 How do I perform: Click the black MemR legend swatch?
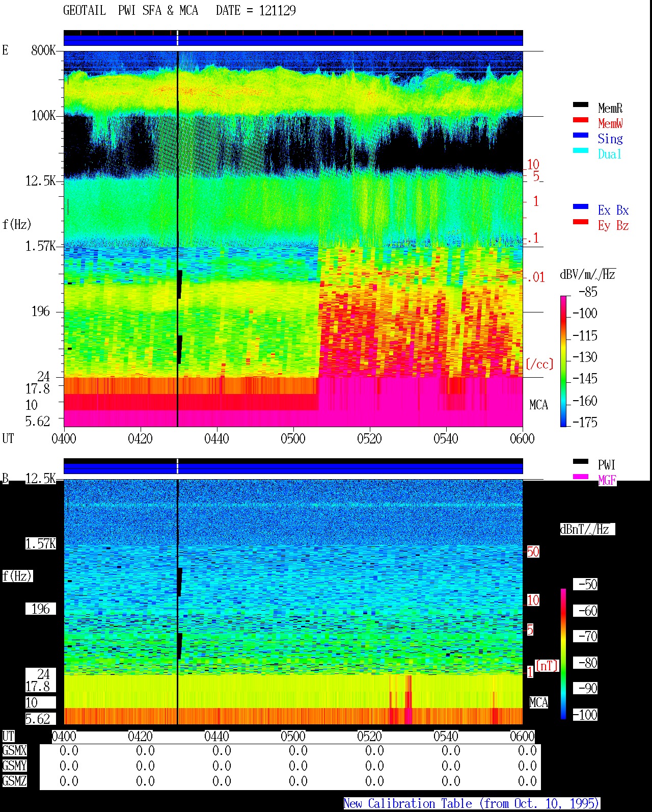pos(581,105)
